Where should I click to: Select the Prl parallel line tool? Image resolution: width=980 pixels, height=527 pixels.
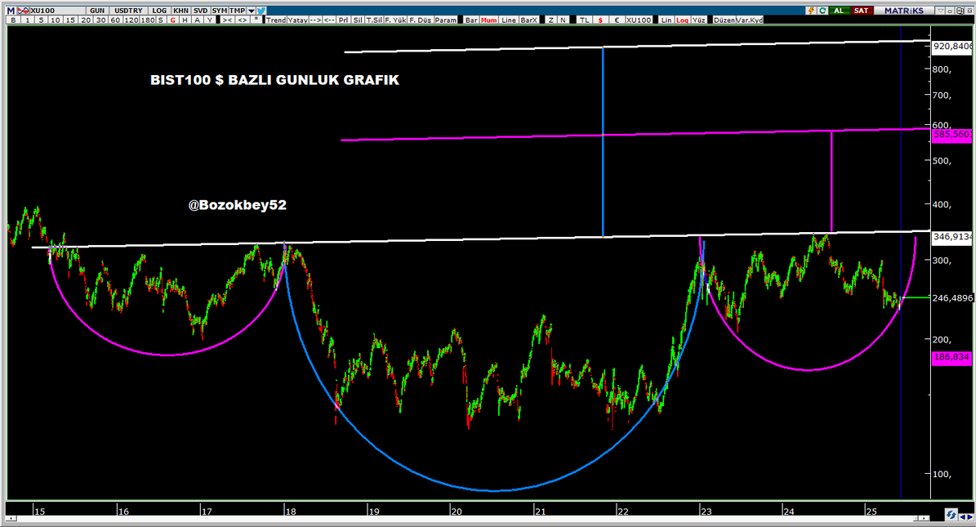(343, 20)
